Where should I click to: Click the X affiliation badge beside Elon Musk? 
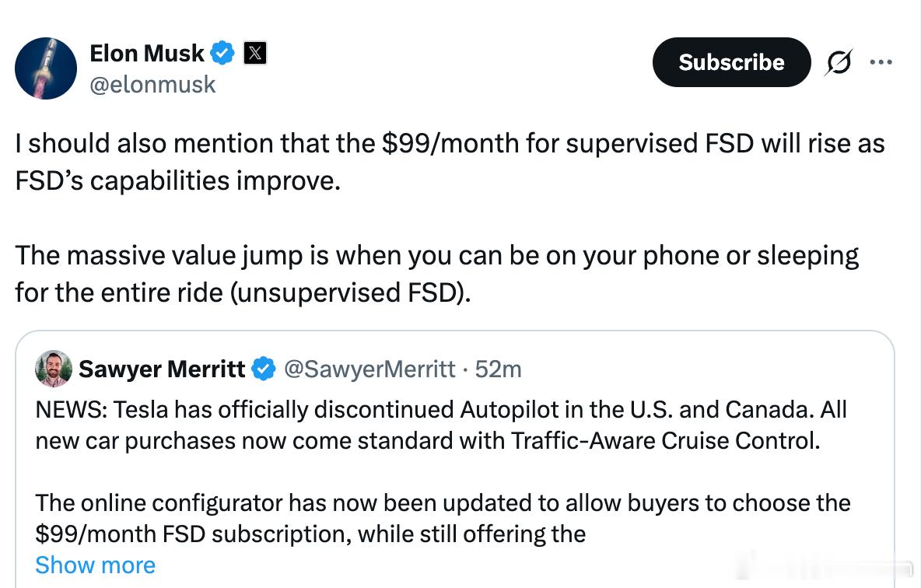(255, 53)
